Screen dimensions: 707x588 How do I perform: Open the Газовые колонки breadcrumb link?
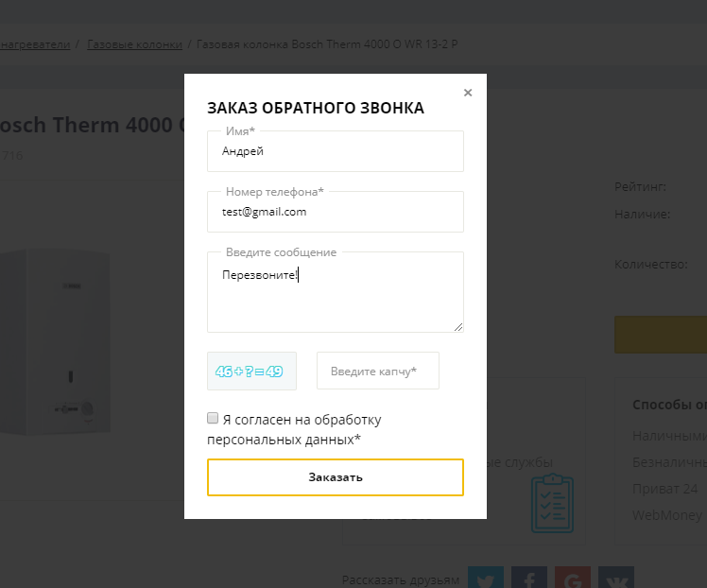point(135,44)
